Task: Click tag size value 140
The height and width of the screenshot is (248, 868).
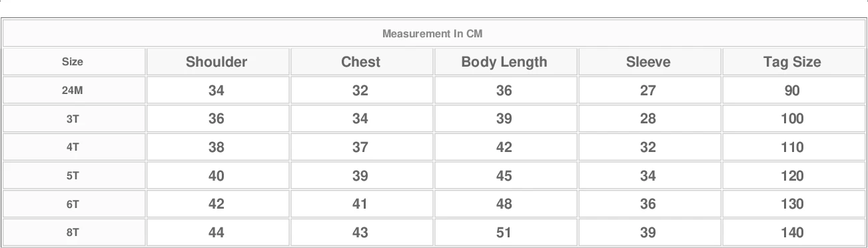Action: point(792,233)
